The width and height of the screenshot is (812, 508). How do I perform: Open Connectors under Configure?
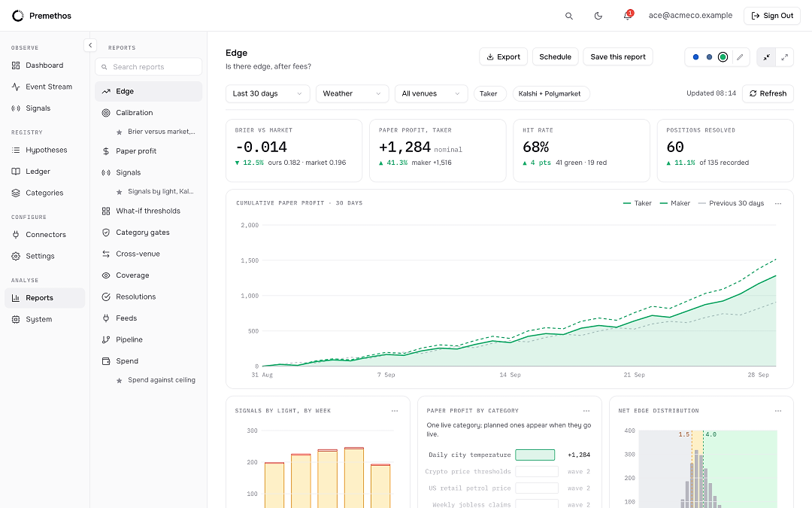[45, 234]
